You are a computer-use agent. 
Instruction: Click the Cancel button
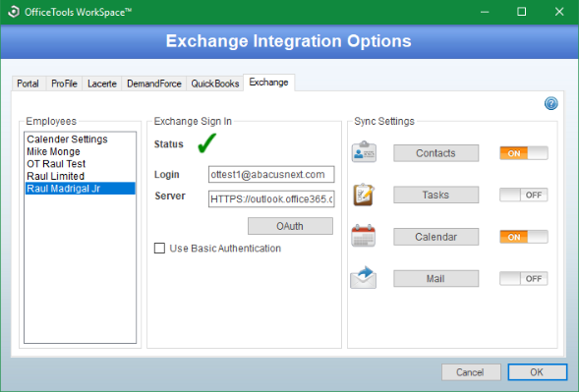pos(471,372)
